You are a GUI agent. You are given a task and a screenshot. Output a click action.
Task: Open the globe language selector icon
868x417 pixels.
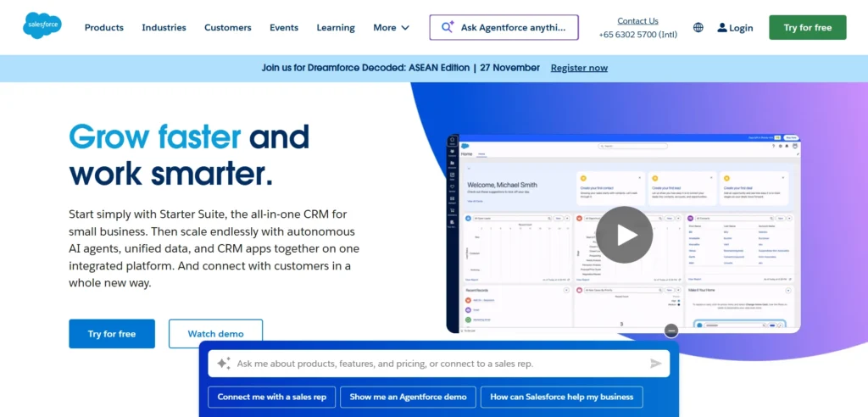click(698, 28)
